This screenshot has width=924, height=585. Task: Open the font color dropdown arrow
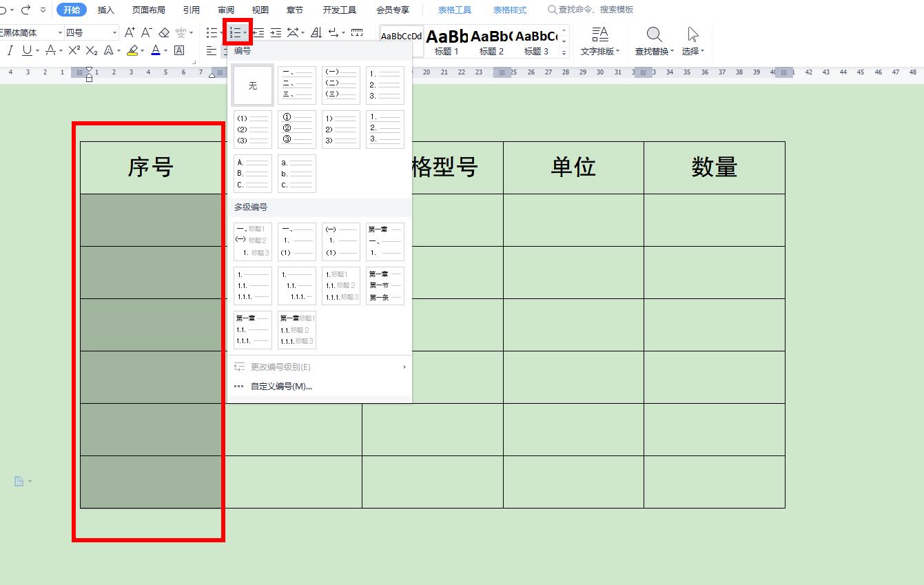pos(165,51)
